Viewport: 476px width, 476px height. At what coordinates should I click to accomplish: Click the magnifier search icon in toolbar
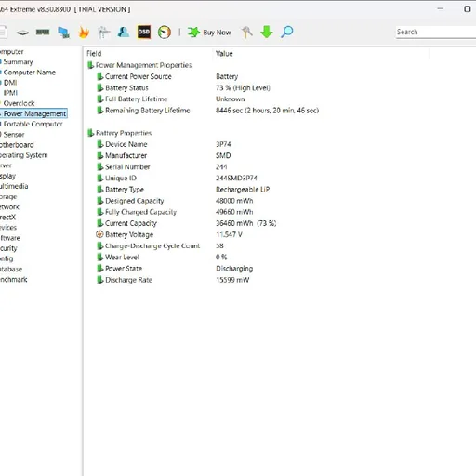tap(287, 33)
